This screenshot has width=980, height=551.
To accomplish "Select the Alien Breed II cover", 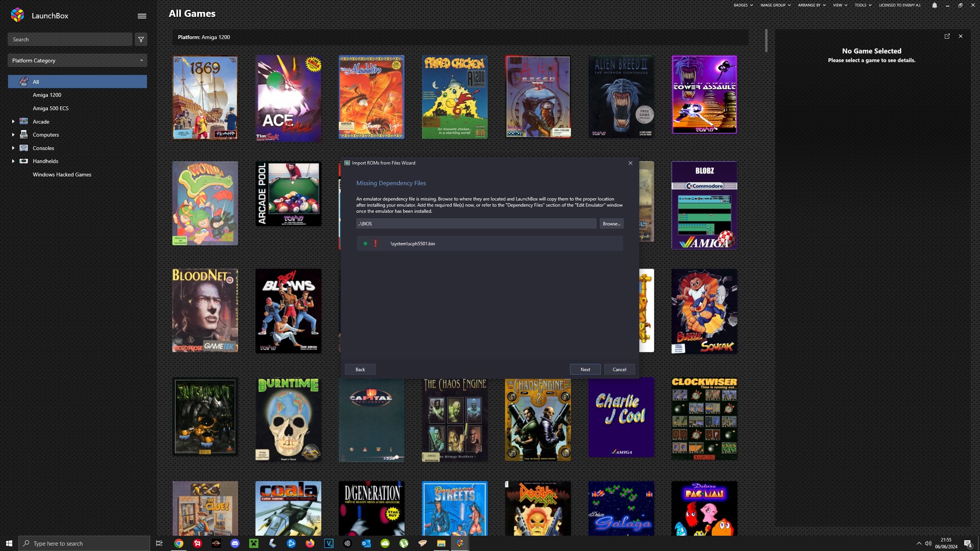I will coord(621,97).
